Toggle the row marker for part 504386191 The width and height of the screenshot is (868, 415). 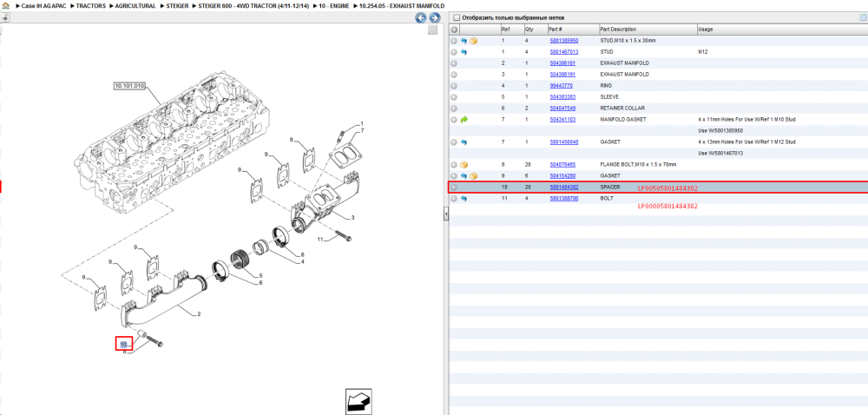pyautogui.click(x=454, y=75)
